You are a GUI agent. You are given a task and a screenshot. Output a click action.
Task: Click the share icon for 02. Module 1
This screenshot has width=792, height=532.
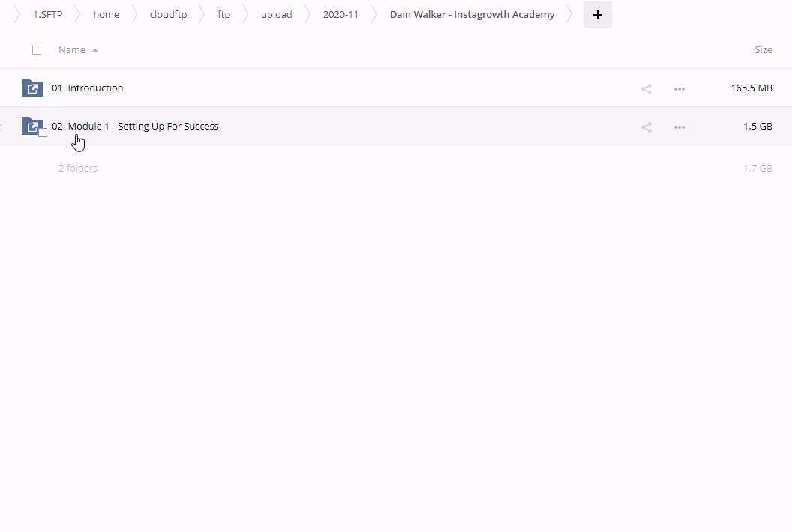click(646, 127)
